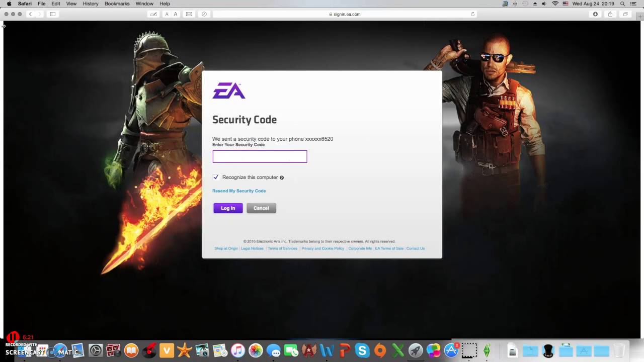Image resolution: width=644 pixels, height=362 pixels.
Task: Open Skype from the Dock
Action: tap(362, 350)
